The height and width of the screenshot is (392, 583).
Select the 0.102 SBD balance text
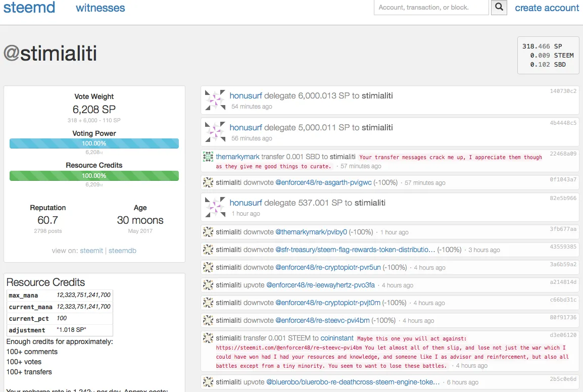(548, 64)
